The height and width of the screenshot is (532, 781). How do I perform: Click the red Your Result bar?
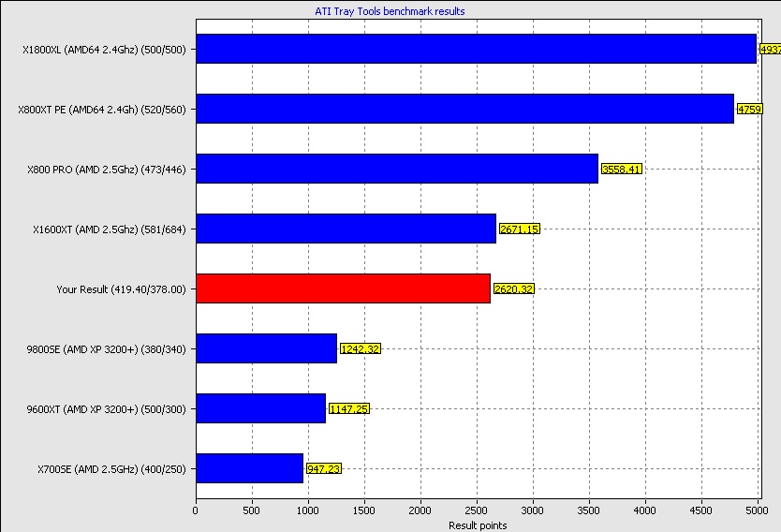343,288
